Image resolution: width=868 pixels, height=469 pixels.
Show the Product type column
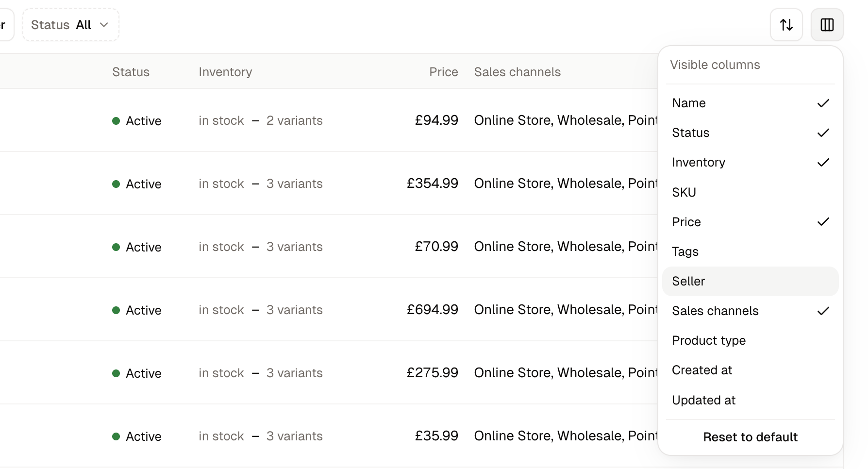751,340
